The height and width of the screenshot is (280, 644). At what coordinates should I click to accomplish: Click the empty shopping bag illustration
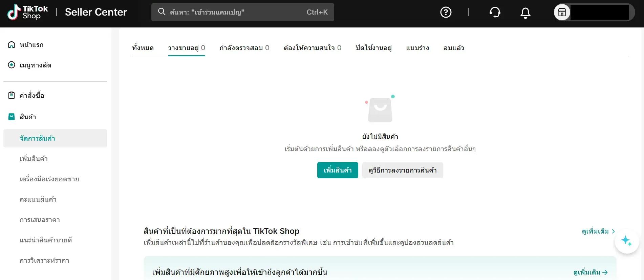(x=380, y=109)
